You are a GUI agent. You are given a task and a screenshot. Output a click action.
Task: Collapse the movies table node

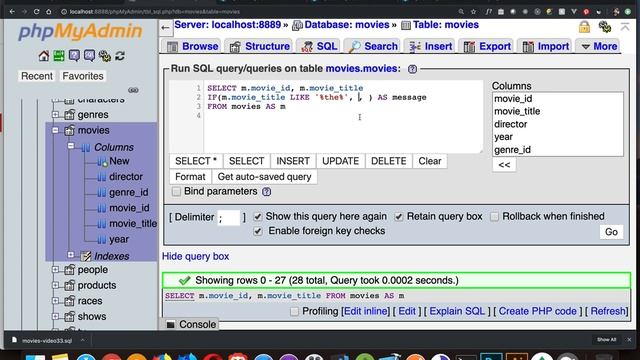coord(56,130)
